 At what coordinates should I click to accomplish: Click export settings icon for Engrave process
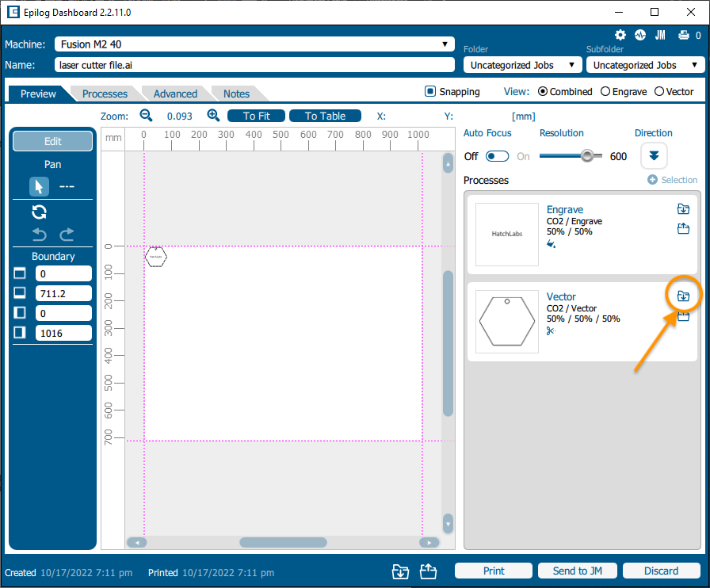682,229
